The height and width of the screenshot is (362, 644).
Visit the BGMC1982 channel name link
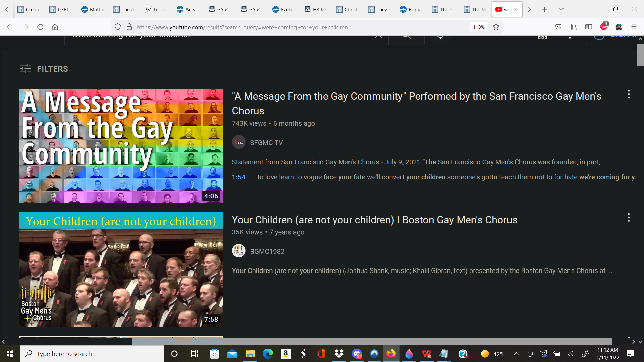(267, 251)
